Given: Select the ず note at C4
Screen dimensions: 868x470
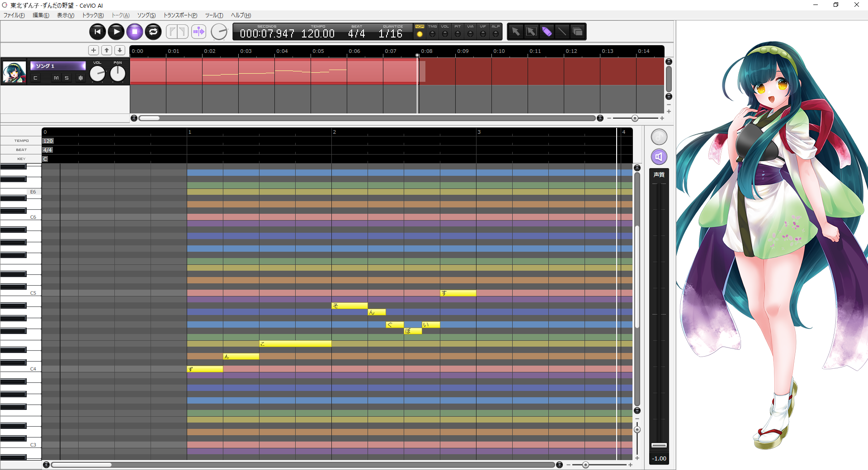Looking at the screenshot, I should pyautogui.click(x=205, y=369).
